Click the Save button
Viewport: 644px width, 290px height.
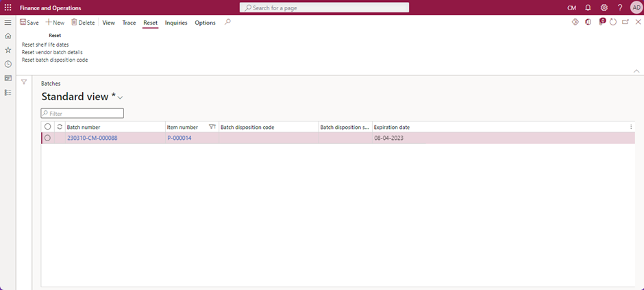[29, 23]
